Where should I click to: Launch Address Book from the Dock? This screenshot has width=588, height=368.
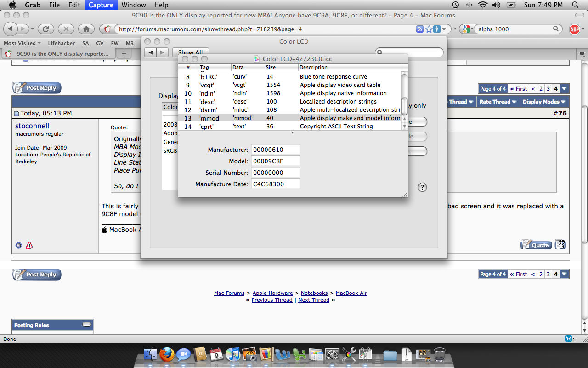(200, 354)
